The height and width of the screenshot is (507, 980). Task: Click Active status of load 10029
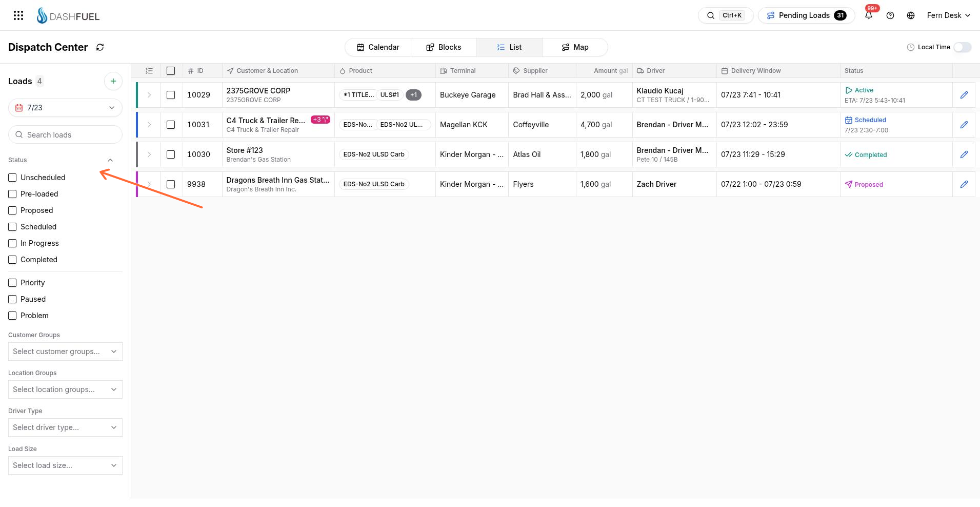pyautogui.click(x=859, y=90)
